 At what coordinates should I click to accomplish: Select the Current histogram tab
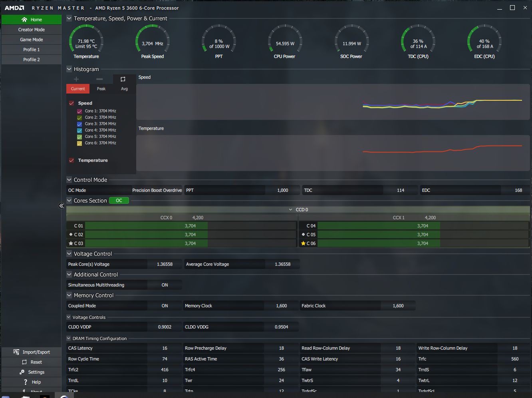click(x=78, y=89)
